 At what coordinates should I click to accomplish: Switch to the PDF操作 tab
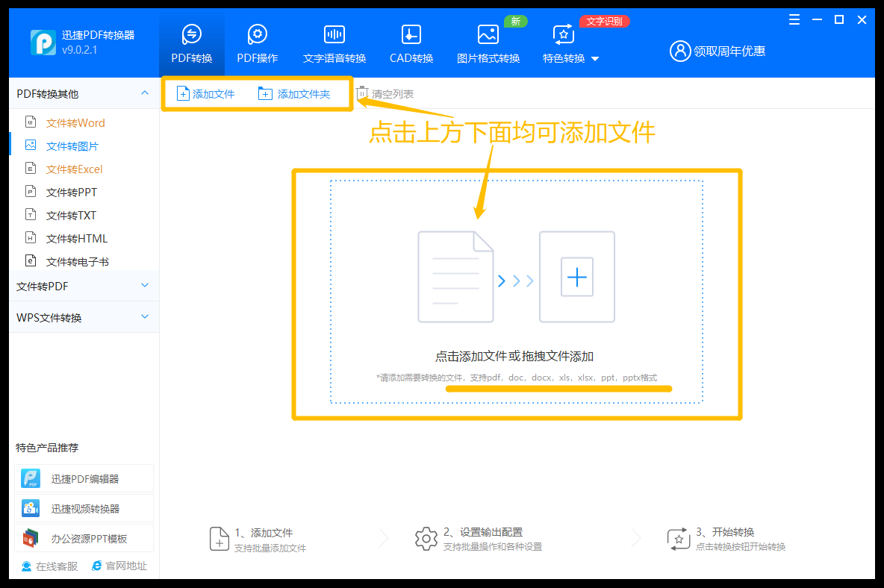(257, 43)
